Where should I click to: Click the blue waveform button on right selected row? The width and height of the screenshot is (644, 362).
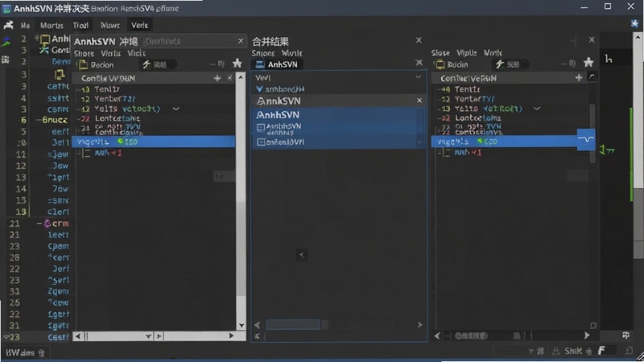[586, 139]
